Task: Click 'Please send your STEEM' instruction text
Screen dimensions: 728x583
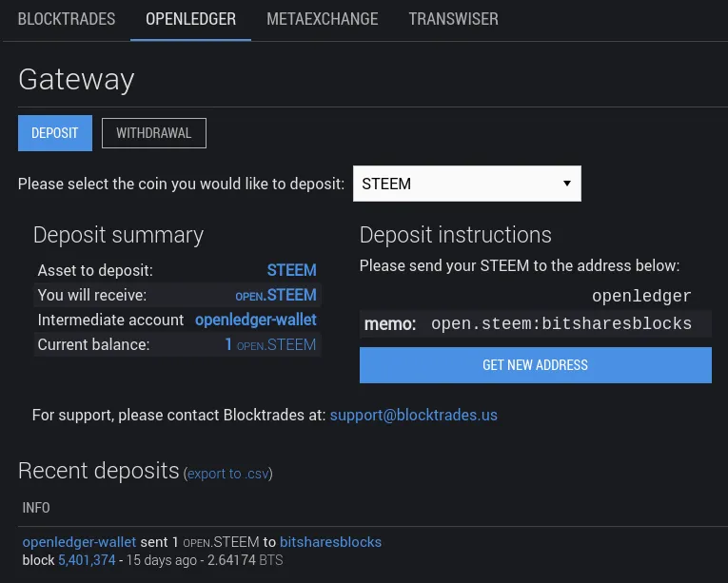Action: pos(520,265)
